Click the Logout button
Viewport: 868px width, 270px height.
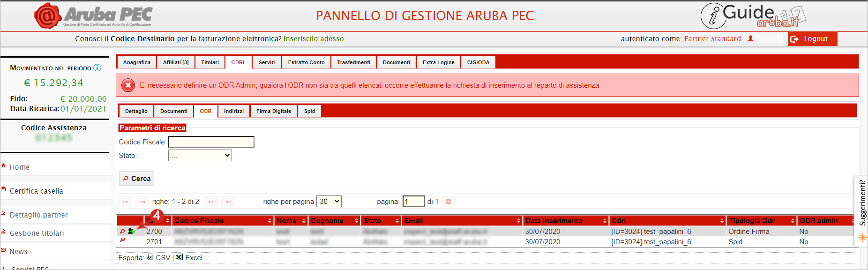813,39
